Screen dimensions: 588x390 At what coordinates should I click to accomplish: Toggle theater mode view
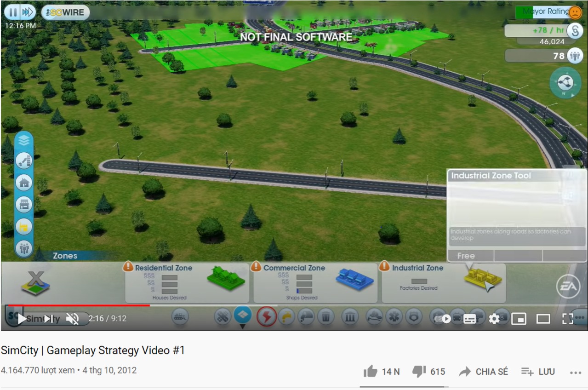point(543,319)
